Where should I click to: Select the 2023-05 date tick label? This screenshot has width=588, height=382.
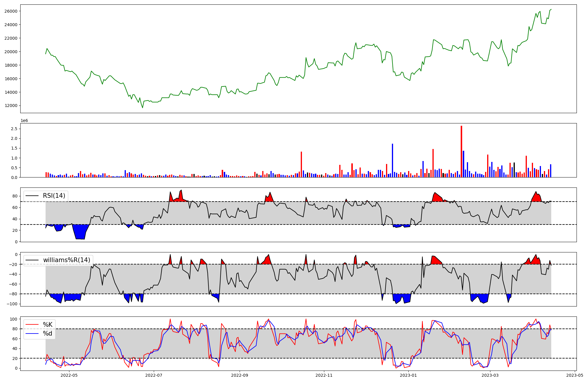pyautogui.click(x=574, y=375)
